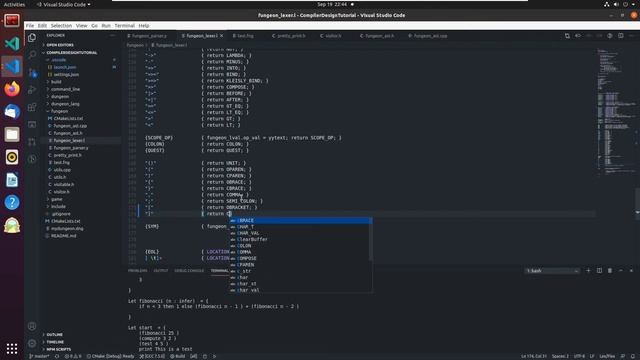The image size is (640, 360).
Task: Expand the Outline section
Action: [x=54, y=335]
